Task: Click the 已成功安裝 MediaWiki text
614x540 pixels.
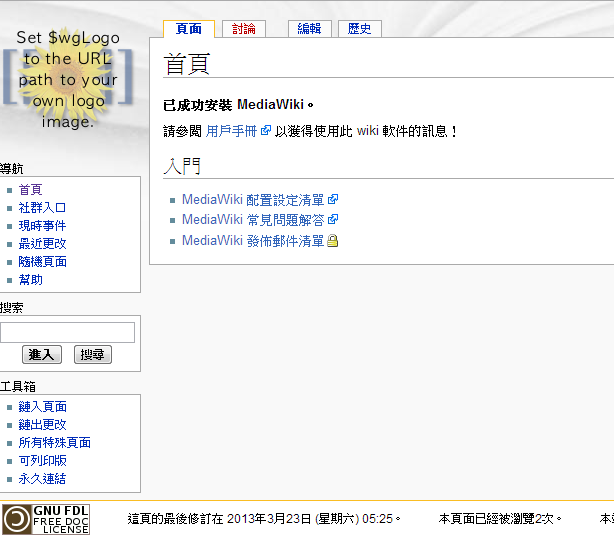Action: [x=238, y=105]
